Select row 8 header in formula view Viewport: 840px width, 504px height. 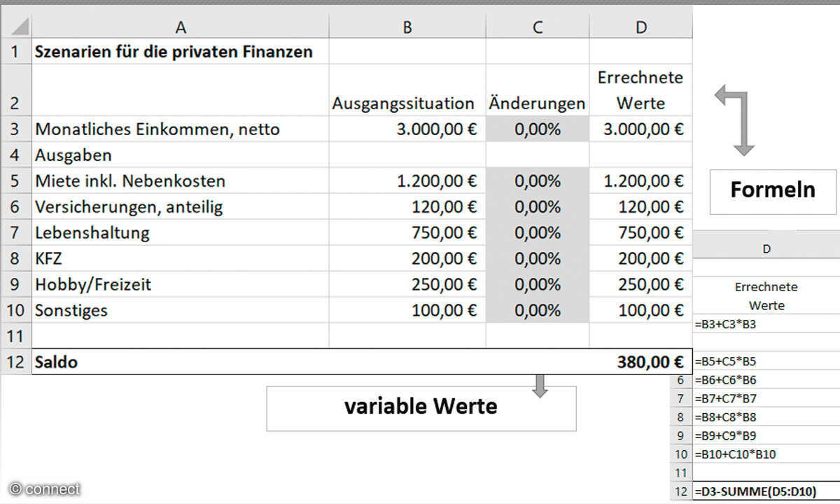coord(681,416)
